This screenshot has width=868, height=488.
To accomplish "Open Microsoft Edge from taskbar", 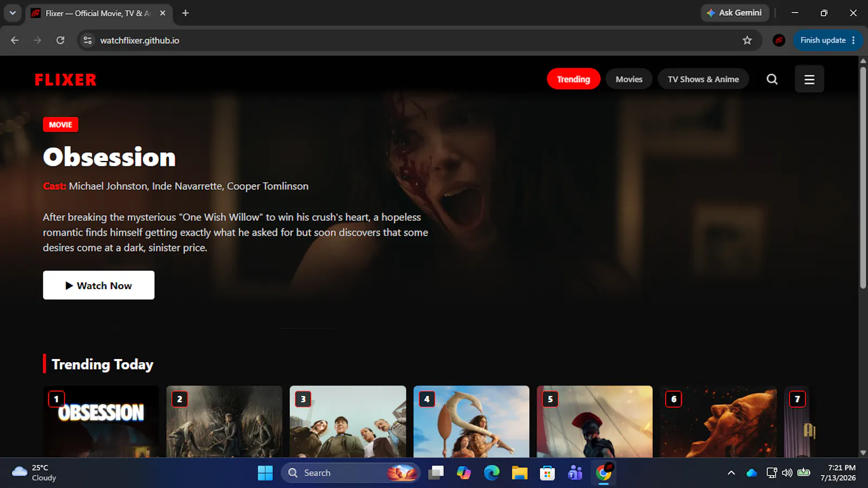I will coord(492,473).
